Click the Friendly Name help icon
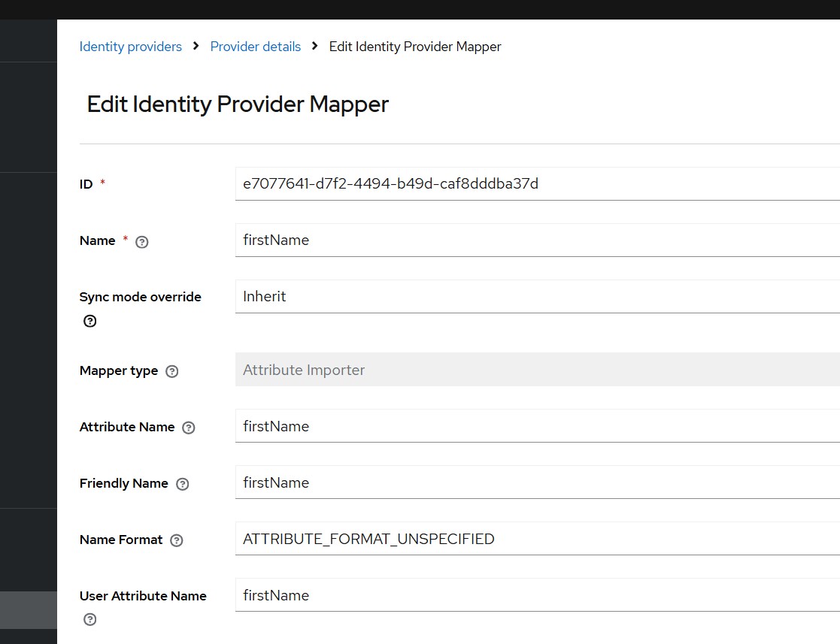Viewport: 840px width, 644px height. click(x=182, y=484)
